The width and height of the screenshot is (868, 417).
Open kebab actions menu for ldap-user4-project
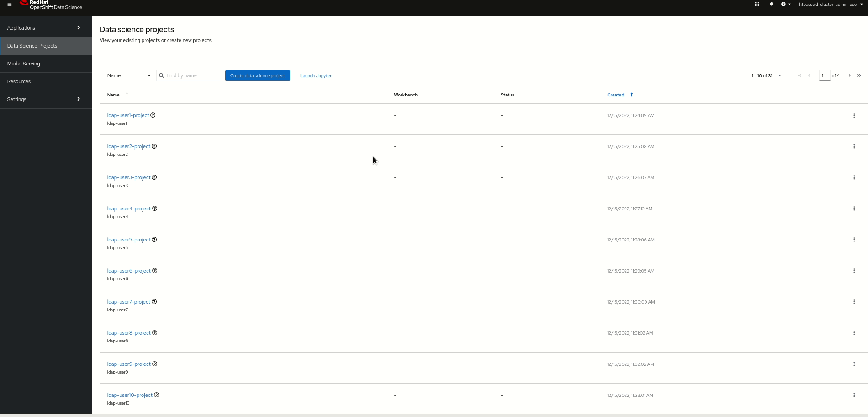point(854,209)
